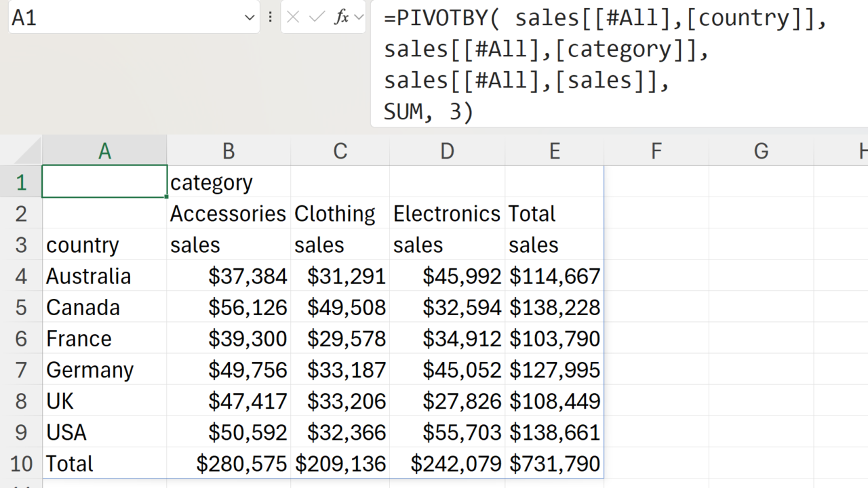Screen dimensions: 868x488
Task: Select column E header
Action: [554, 151]
